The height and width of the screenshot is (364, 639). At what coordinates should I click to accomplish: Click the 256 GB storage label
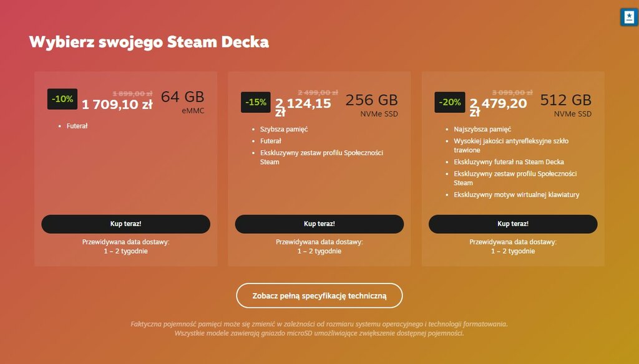[x=371, y=100]
